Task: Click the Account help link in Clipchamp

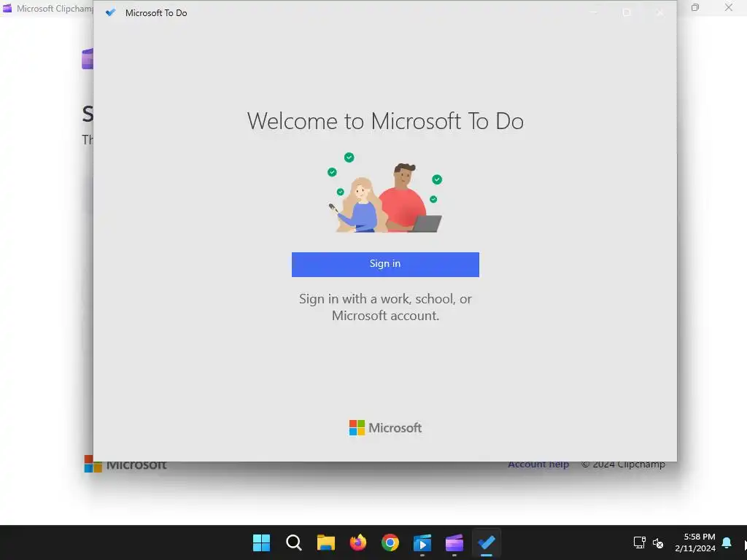Action: pyautogui.click(x=538, y=464)
